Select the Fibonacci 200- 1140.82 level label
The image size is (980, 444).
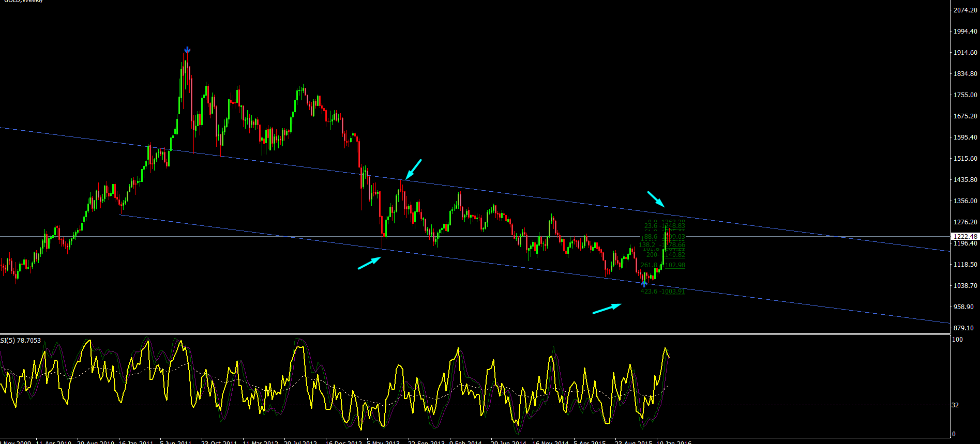click(x=666, y=255)
